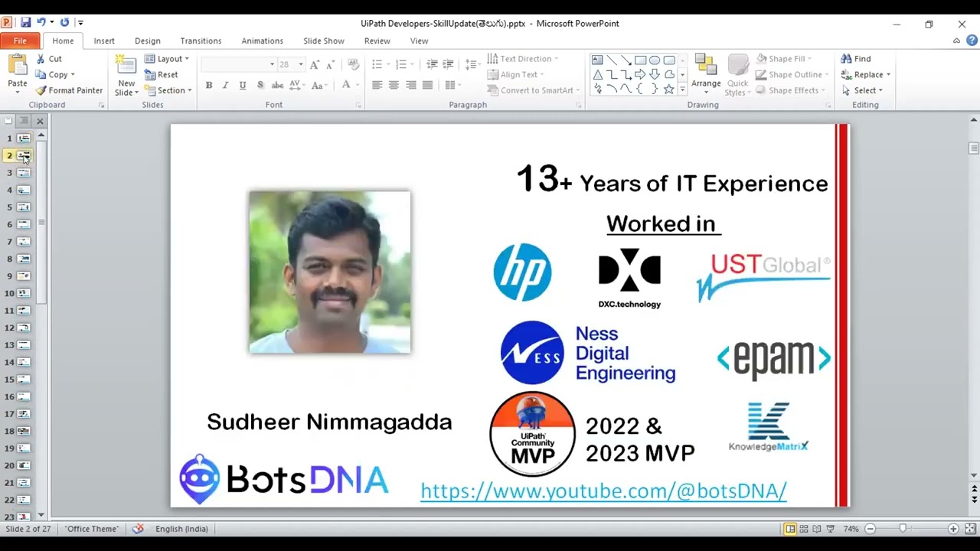Click the Save icon in Quick Access toolbar

tap(25, 23)
